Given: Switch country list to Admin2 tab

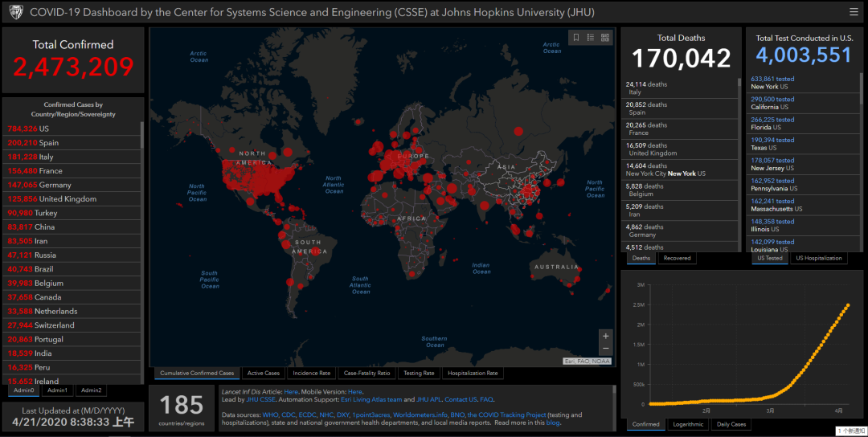Looking at the screenshot, I should click(x=92, y=390).
